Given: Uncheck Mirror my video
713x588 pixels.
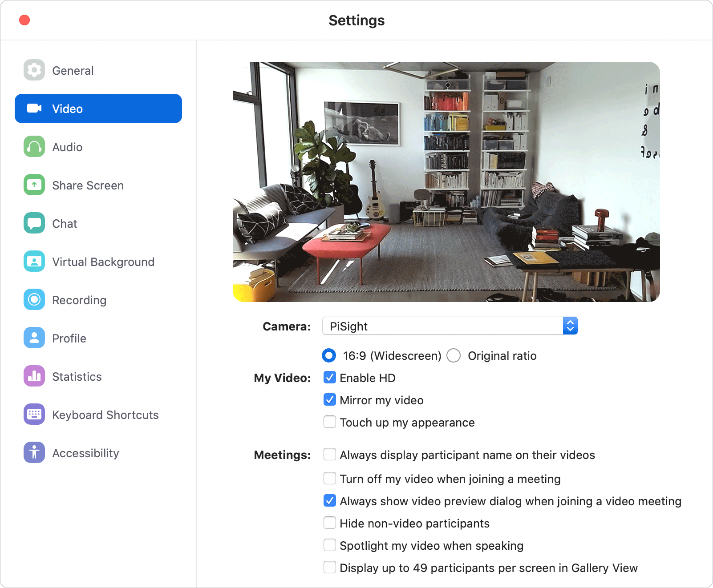Looking at the screenshot, I should (330, 400).
